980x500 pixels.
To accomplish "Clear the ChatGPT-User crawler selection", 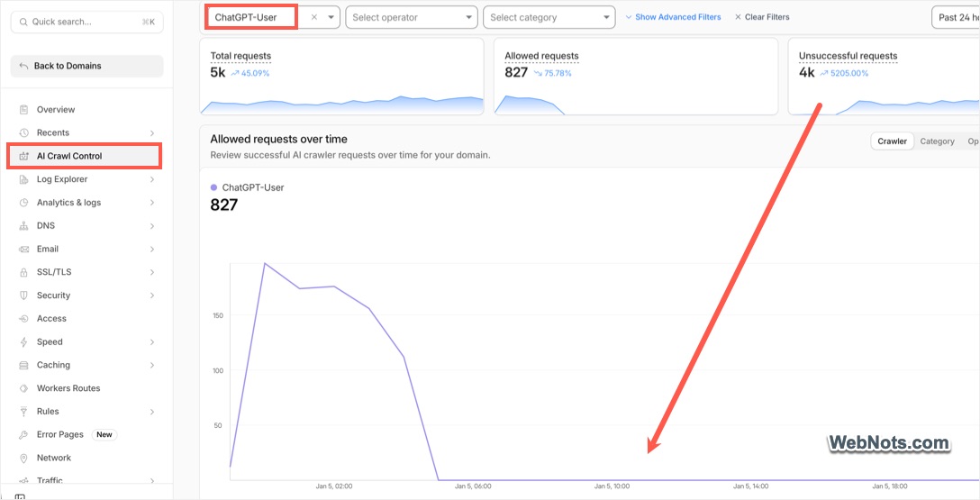I will tap(314, 17).
